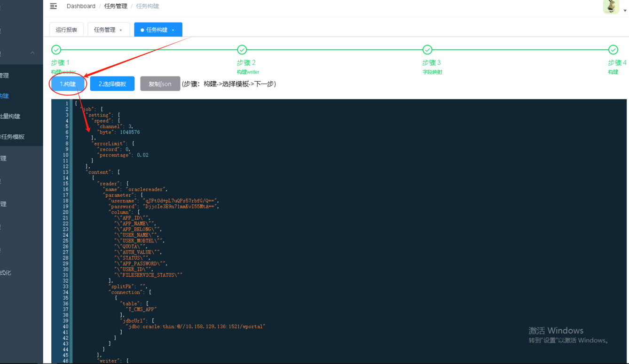Image resolution: width=629 pixels, height=364 pixels.
Task: Click line number 1 in editor gutter
Action: [x=67, y=103]
